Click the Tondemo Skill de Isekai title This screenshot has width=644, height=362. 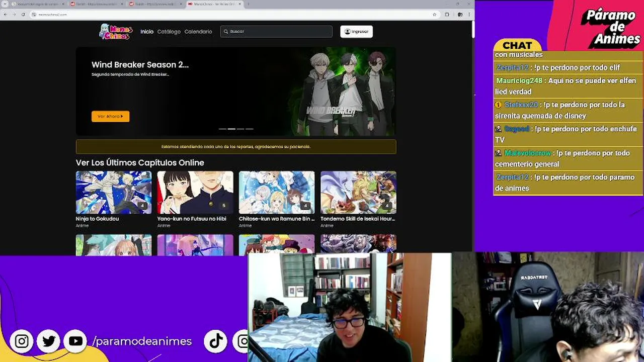(358, 219)
